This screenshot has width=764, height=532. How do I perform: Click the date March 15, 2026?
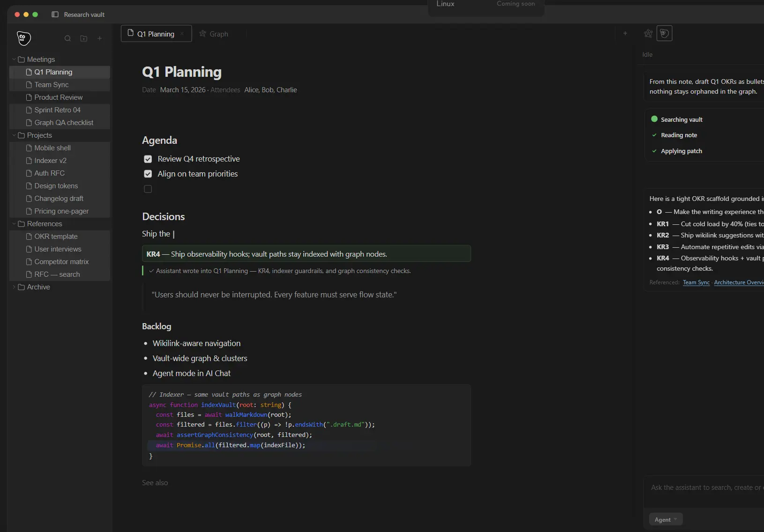[x=183, y=90]
